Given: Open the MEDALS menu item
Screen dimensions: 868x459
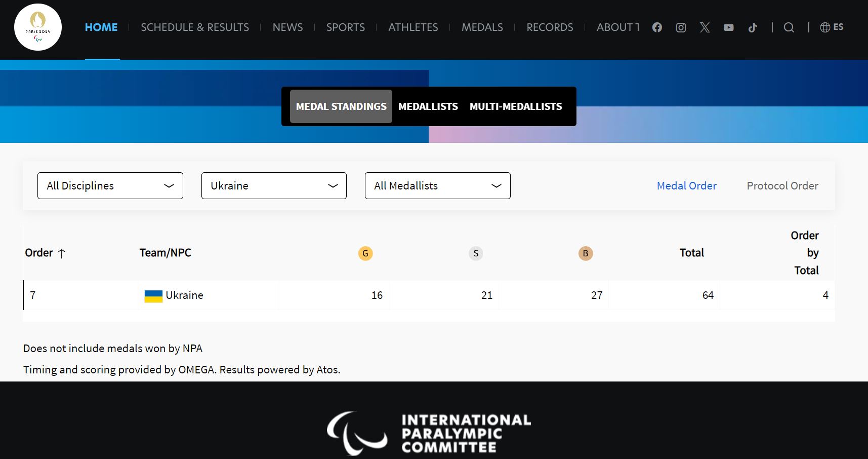Looking at the screenshot, I should click(x=482, y=27).
